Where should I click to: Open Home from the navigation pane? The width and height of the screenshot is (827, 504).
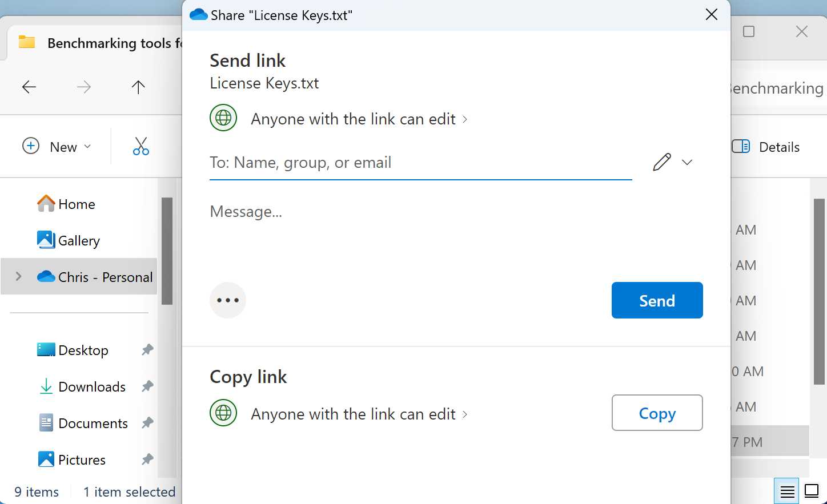click(76, 204)
